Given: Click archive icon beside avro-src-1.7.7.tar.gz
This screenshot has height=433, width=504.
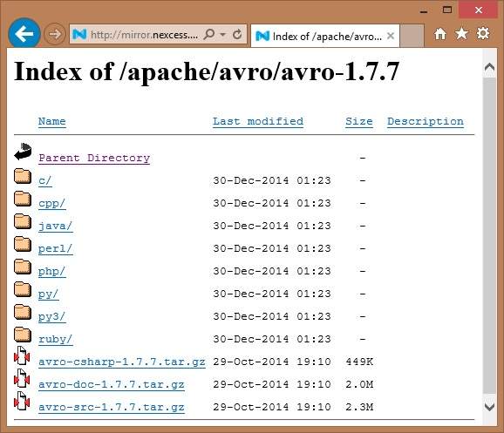Looking at the screenshot, I should tap(22, 401).
